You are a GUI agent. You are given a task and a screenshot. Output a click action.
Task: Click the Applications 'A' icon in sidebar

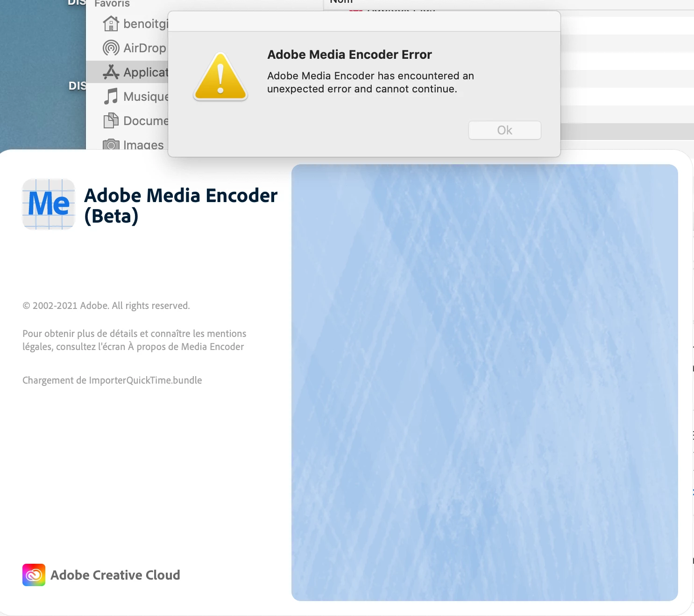point(111,72)
